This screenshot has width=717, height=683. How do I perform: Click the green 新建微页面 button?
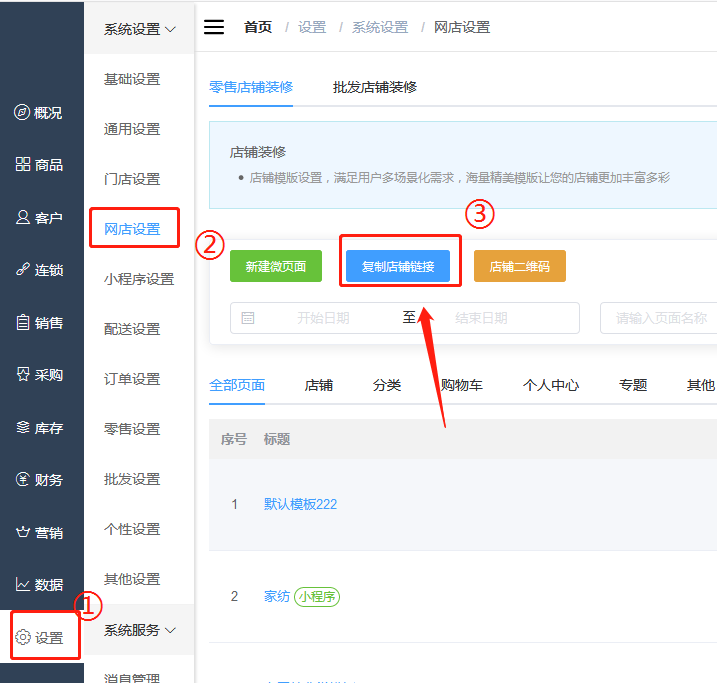click(276, 266)
